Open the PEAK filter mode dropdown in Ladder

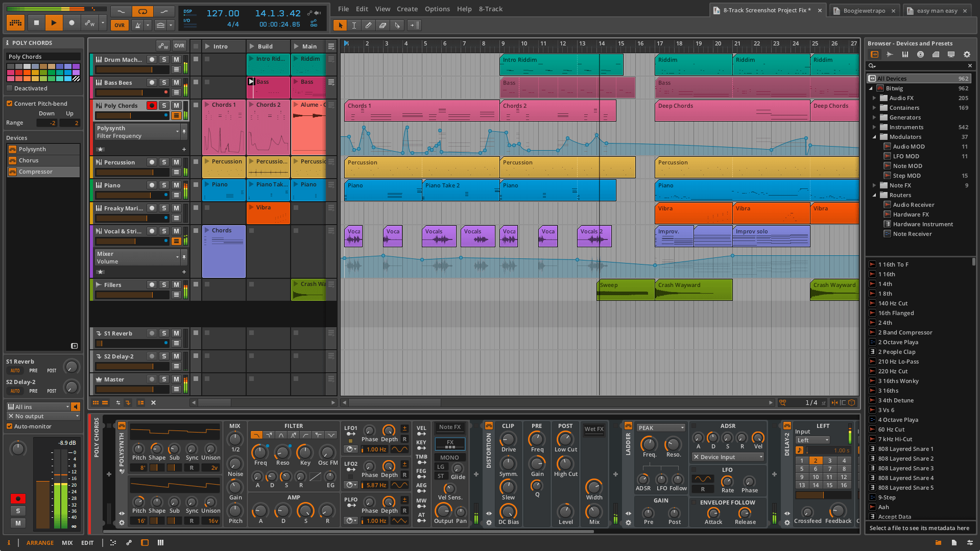(x=661, y=428)
